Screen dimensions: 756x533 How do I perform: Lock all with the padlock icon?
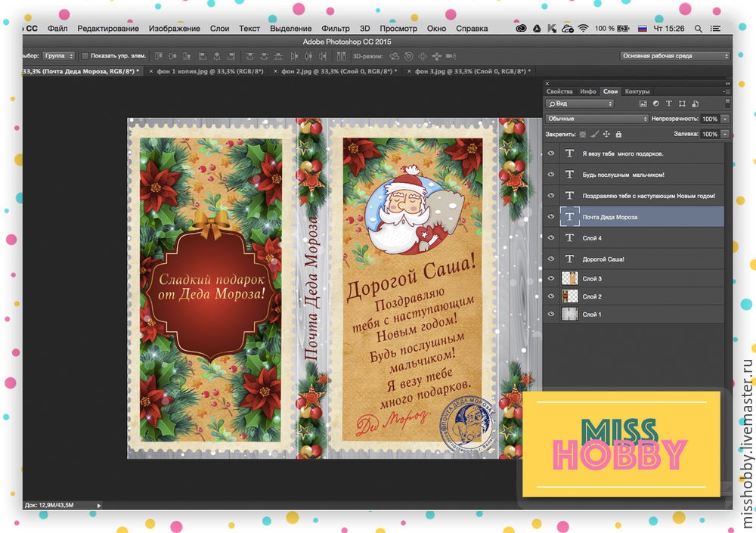point(618,134)
